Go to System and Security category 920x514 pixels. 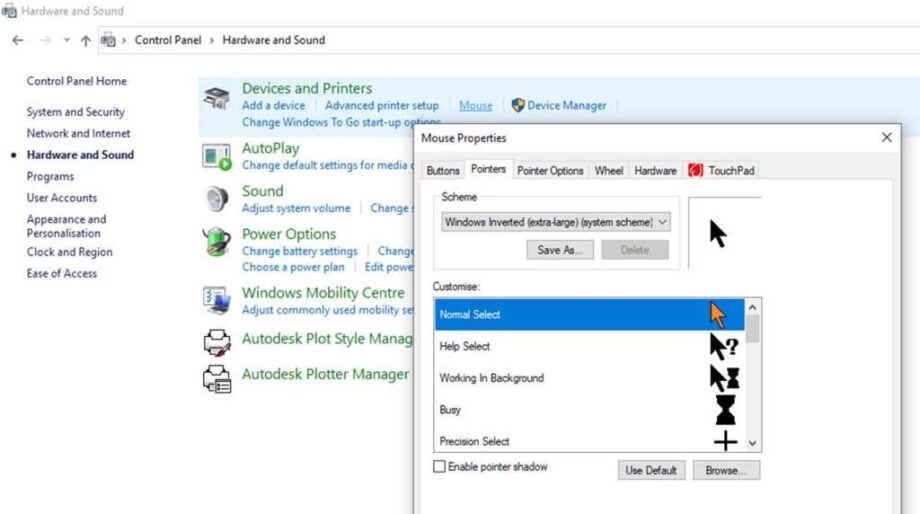point(76,112)
